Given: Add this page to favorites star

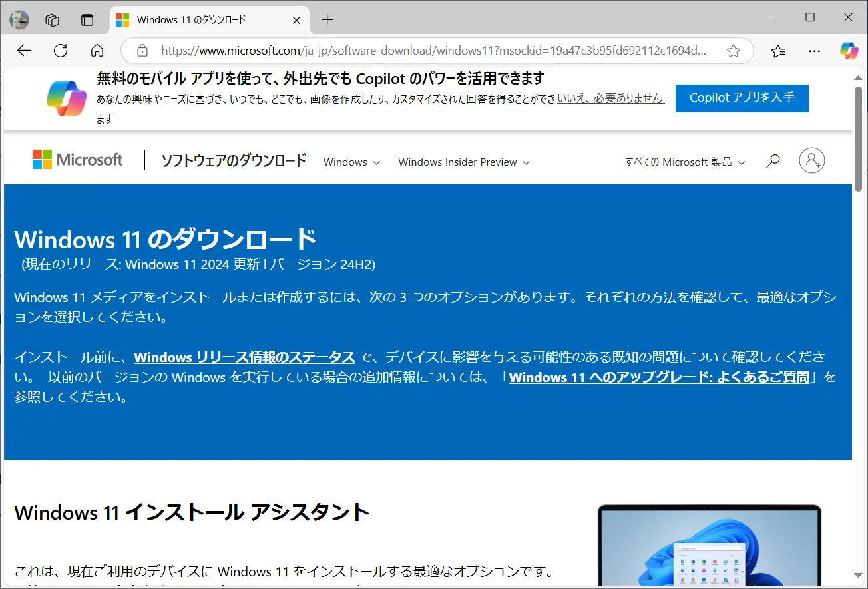Looking at the screenshot, I should [x=734, y=51].
